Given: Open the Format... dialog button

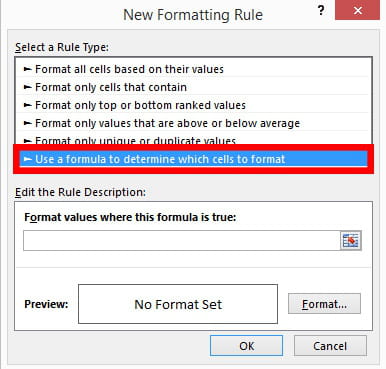Looking at the screenshot, I should pyautogui.click(x=324, y=304).
